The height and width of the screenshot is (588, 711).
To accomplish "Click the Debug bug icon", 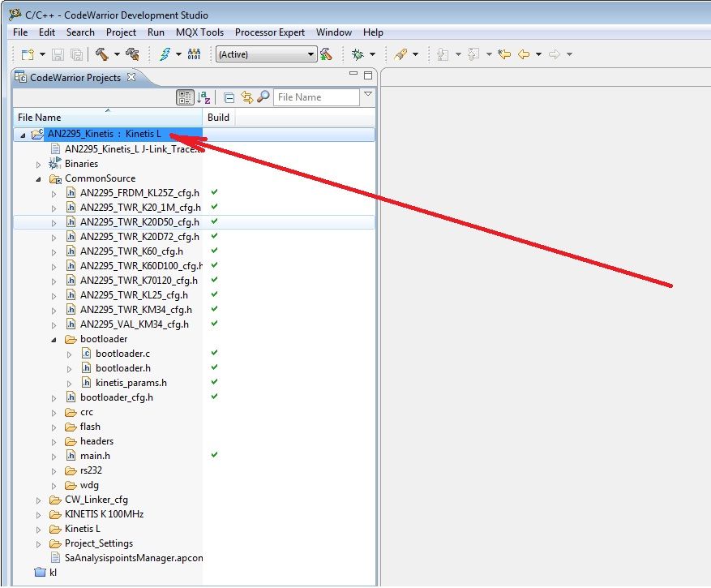I will 358,54.
